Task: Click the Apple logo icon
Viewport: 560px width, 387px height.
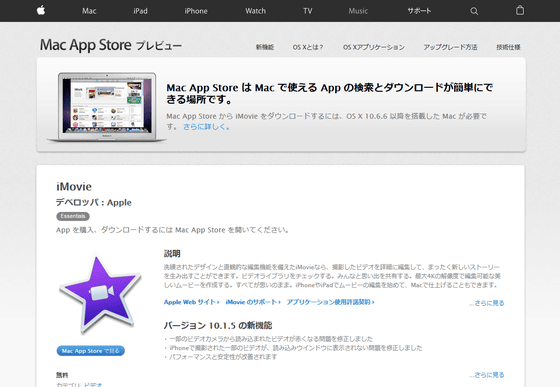Action: (x=41, y=10)
